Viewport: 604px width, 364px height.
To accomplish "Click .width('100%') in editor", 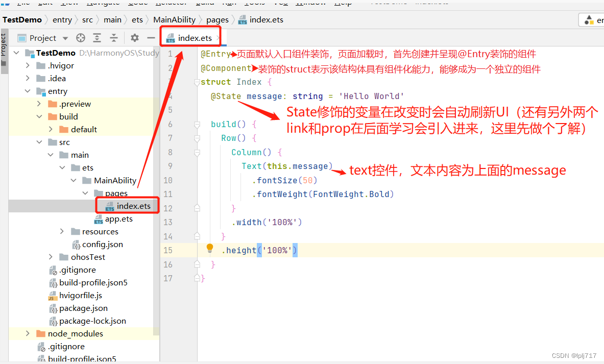I will [x=267, y=222].
